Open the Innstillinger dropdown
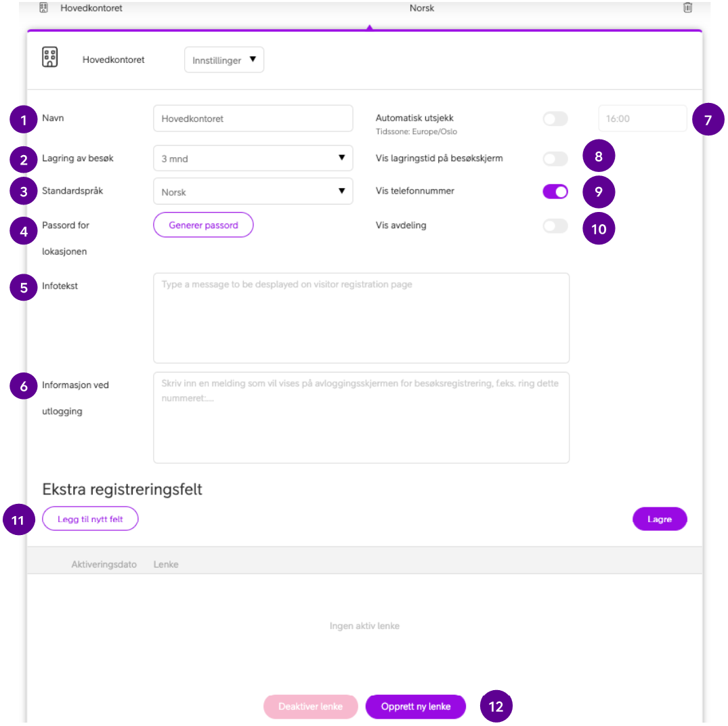This screenshot has width=728, height=726. 223,60
